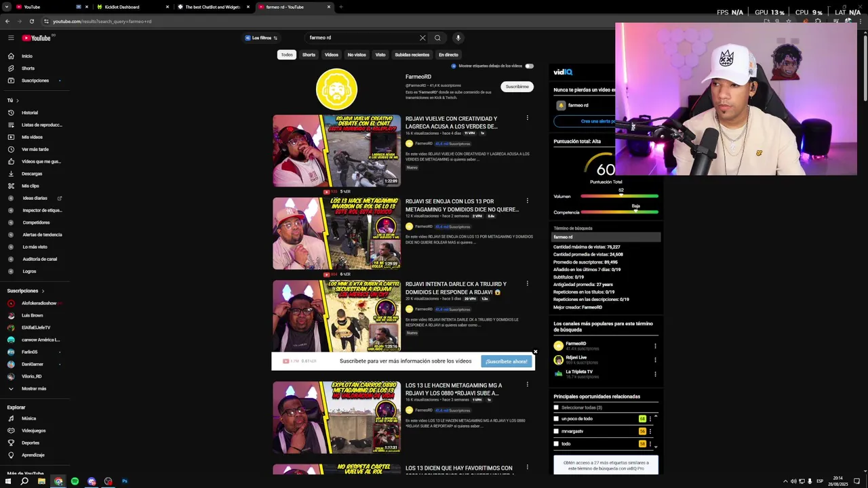
Task: Check the 'todo' keyword checkbox
Action: pos(556,444)
